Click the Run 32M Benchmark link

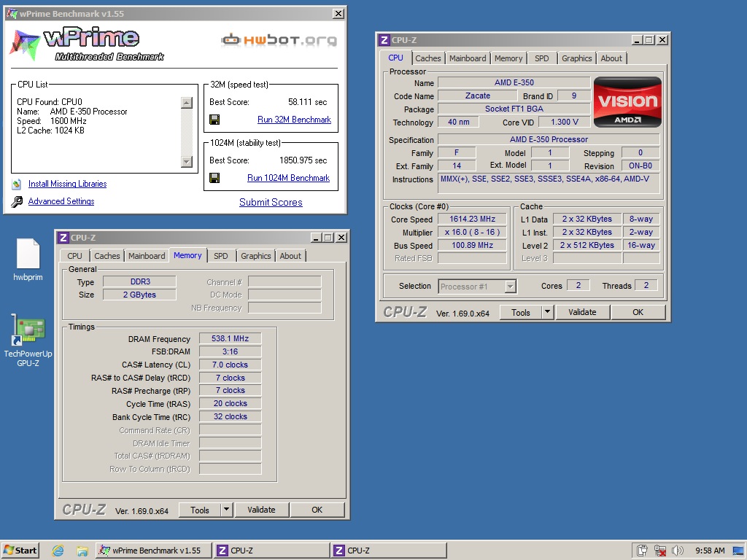click(294, 120)
